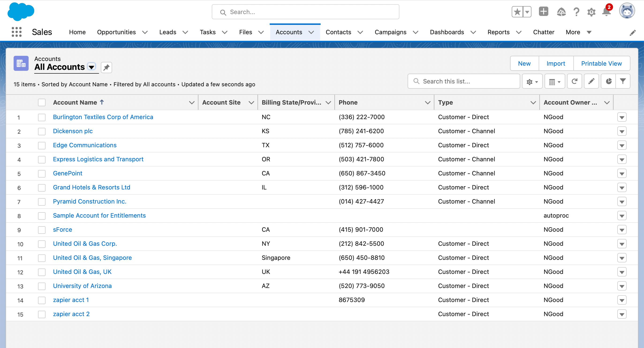Open row actions for zapier acct 2

[x=622, y=314]
